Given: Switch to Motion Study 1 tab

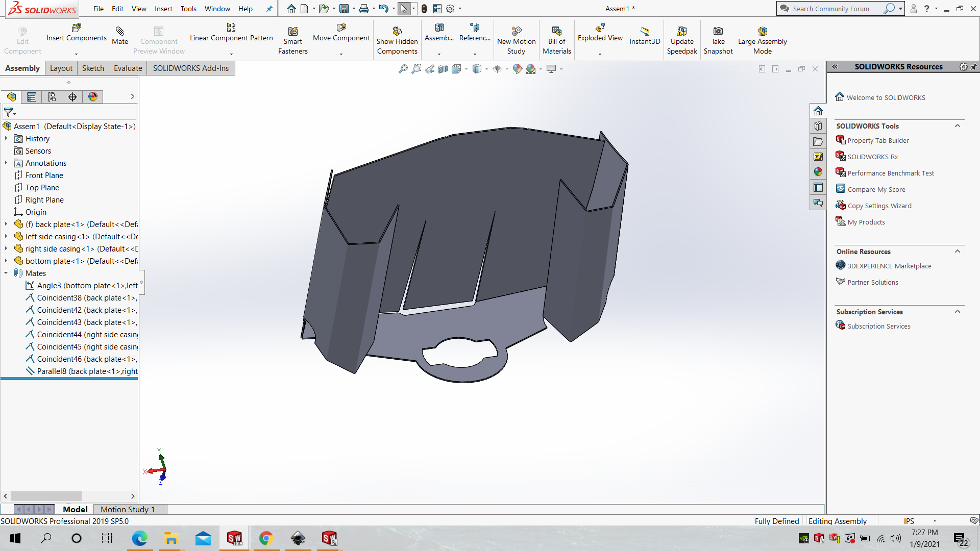Looking at the screenshot, I should (127, 509).
